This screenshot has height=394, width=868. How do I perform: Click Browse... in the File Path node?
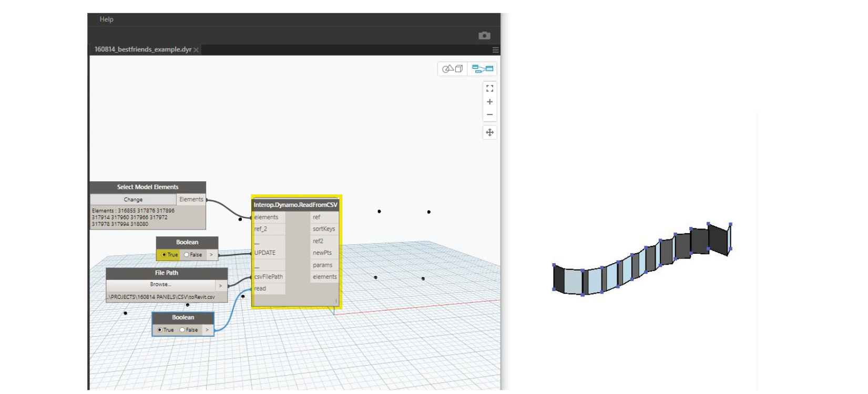click(x=160, y=285)
